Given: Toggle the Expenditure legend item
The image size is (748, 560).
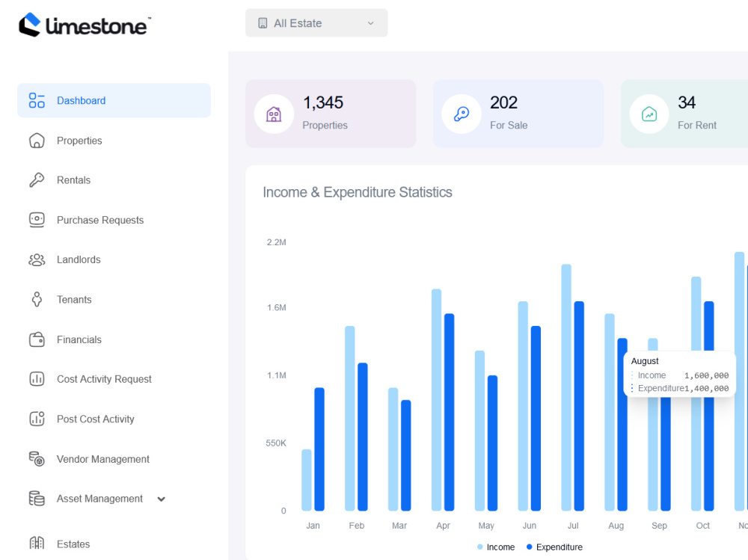Looking at the screenshot, I should click(x=554, y=547).
